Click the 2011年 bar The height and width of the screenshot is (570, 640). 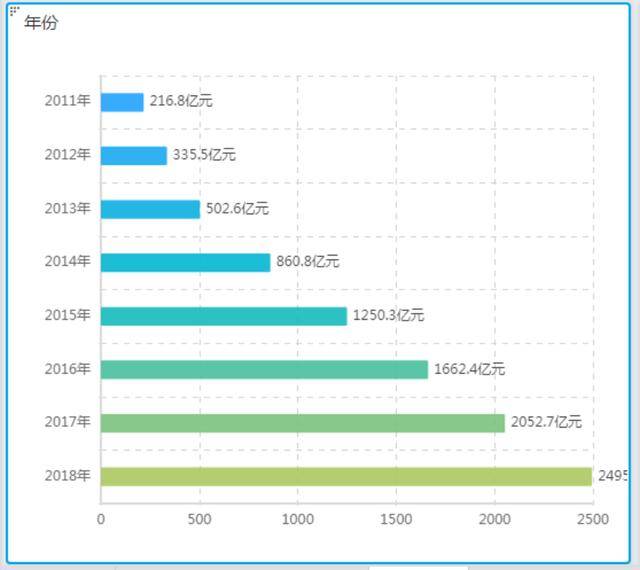coord(122,102)
